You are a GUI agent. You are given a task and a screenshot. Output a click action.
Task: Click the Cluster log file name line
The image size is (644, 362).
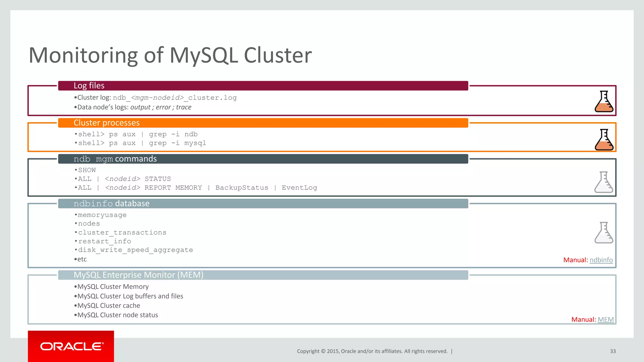155,98
